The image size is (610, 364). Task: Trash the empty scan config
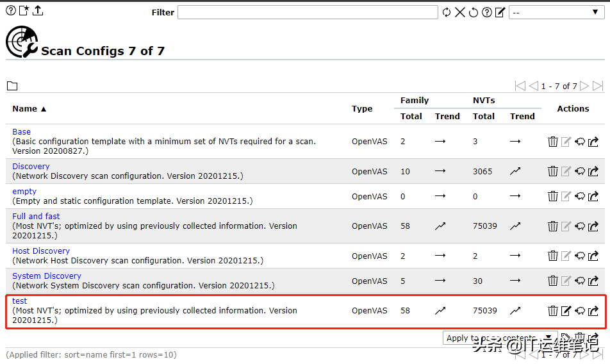(553, 196)
